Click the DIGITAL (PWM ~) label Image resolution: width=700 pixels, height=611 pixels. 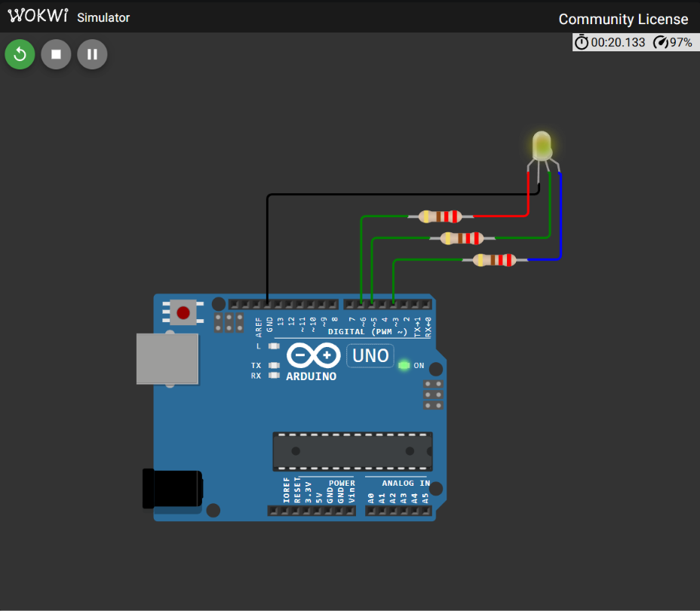tap(368, 332)
